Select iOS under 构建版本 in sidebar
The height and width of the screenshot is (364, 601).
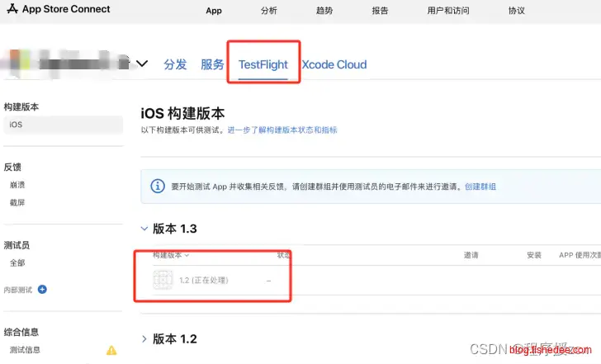(x=17, y=125)
